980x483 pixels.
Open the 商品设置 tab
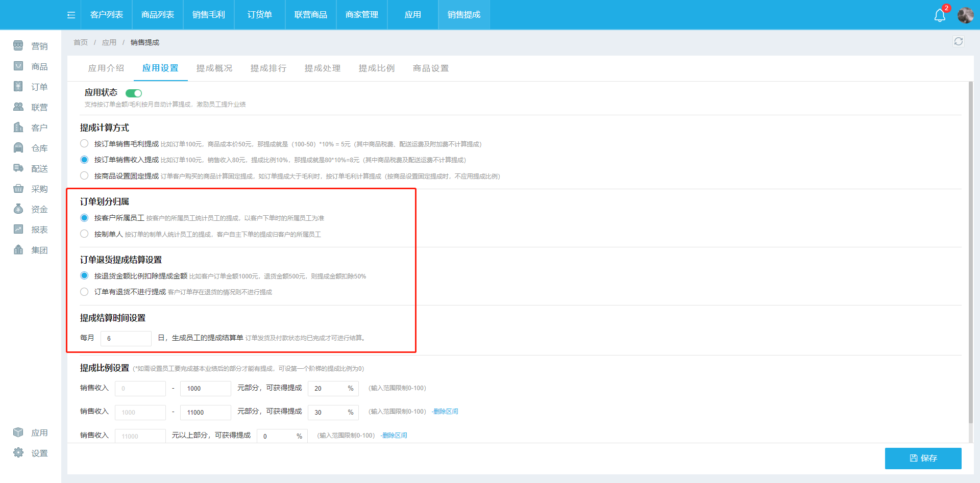tap(430, 68)
